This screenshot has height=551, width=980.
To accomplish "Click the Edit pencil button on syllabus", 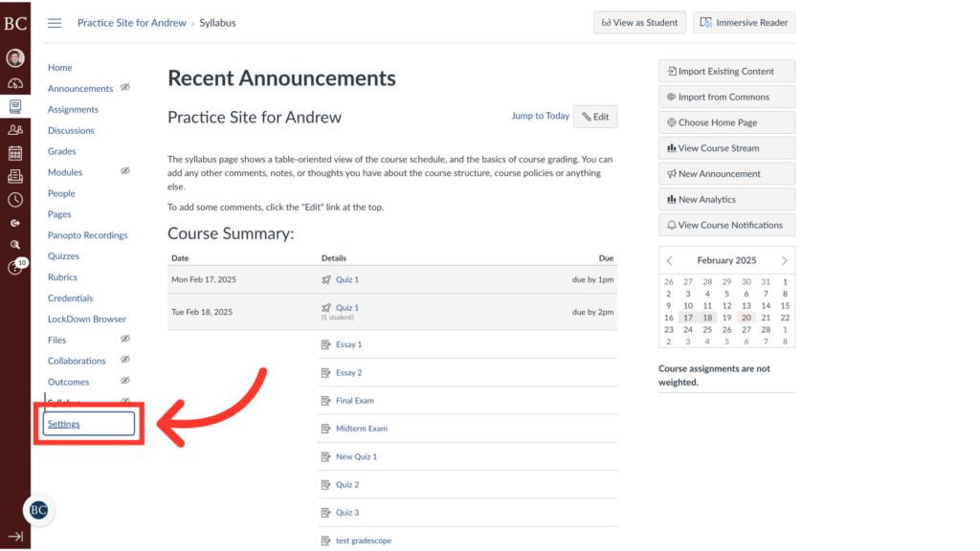I will point(595,116).
